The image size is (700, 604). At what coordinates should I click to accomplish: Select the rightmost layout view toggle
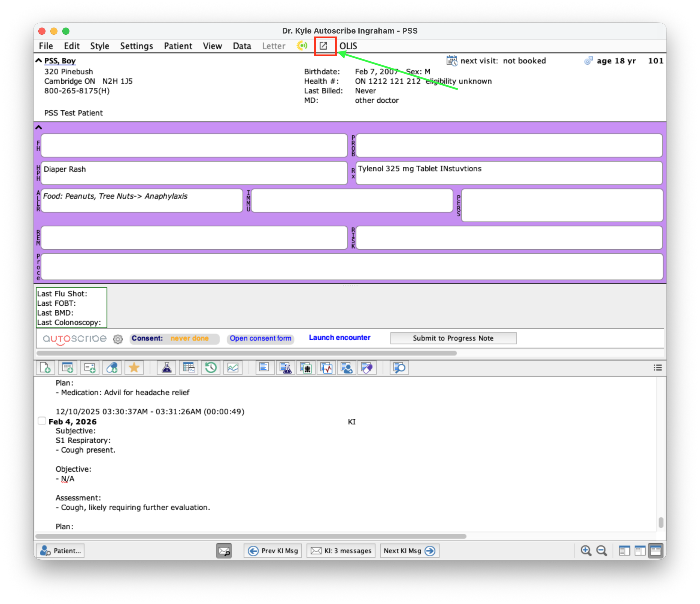(x=655, y=551)
